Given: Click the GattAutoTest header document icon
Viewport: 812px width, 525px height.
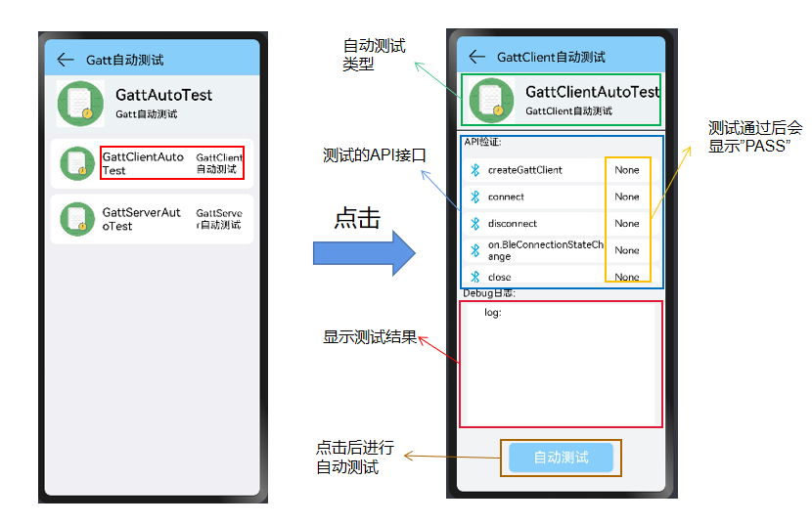Looking at the screenshot, I should (79, 103).
